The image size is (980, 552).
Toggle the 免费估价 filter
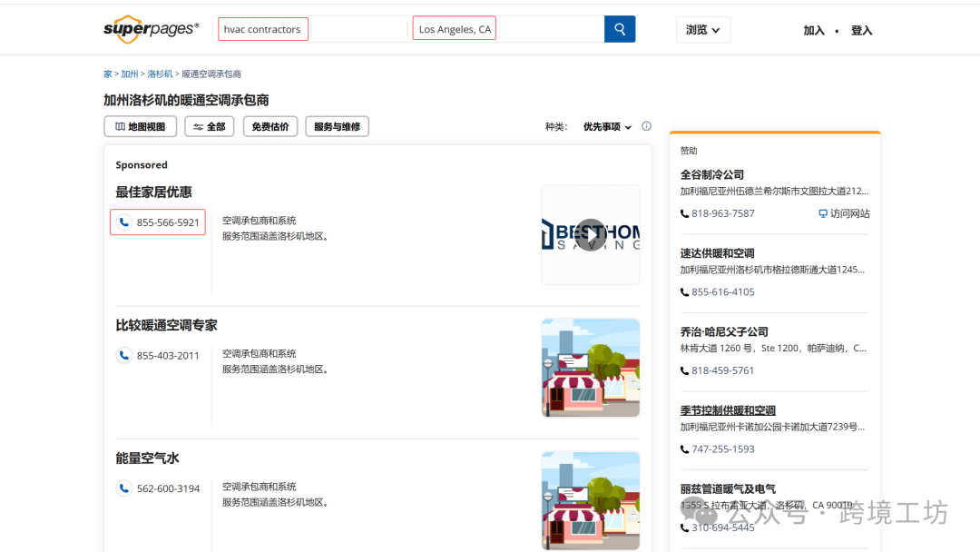269,126
